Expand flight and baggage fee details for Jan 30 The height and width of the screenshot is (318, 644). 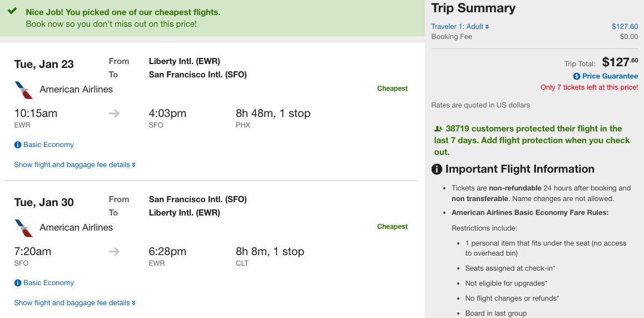pos(75,303)
